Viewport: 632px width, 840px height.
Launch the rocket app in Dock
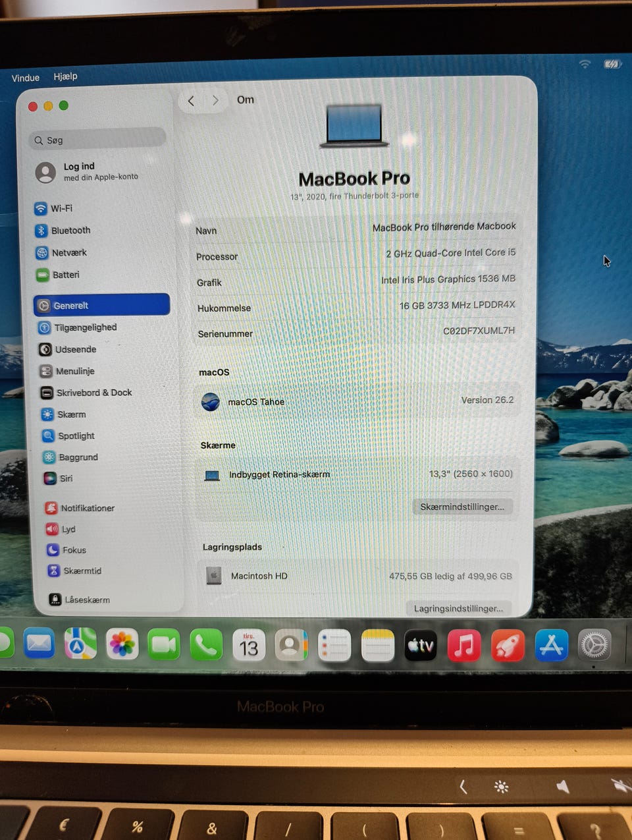tap(508, 646)
